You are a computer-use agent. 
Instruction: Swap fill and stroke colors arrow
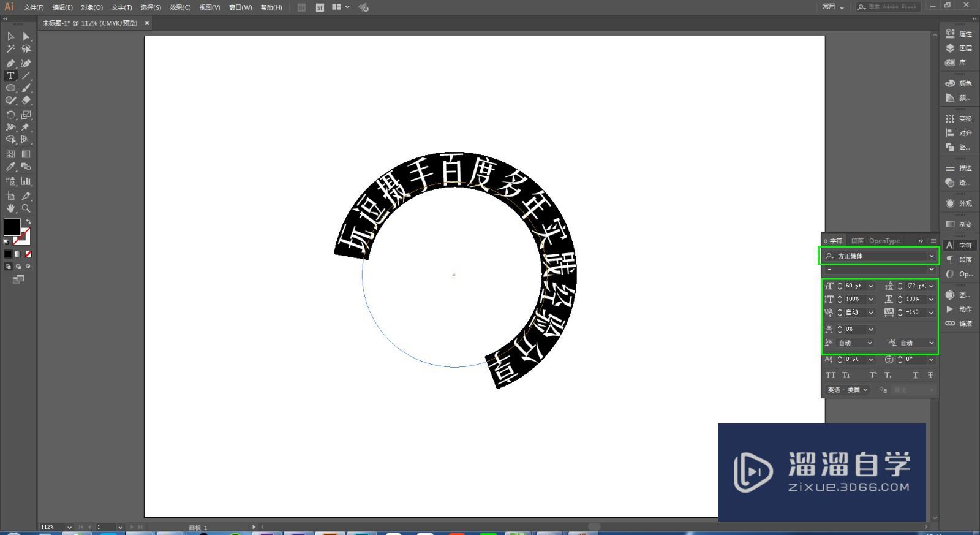coord(28,222)
